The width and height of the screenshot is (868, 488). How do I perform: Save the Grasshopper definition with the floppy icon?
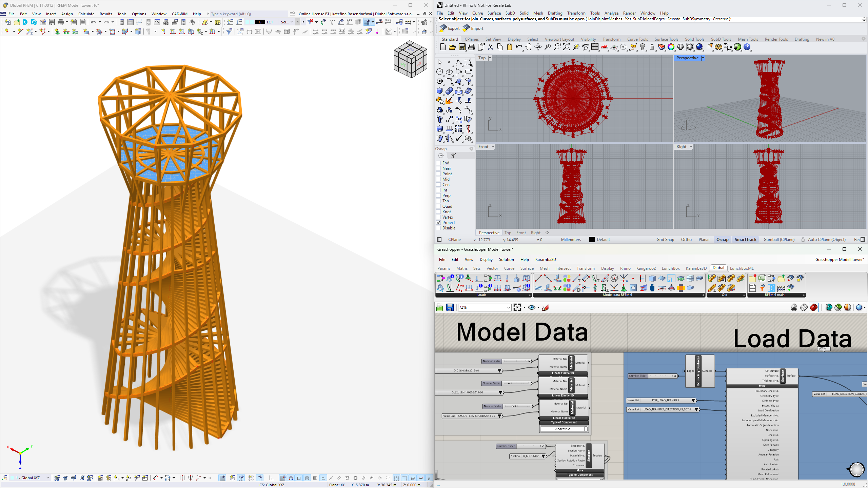click(x=450, y=307)
